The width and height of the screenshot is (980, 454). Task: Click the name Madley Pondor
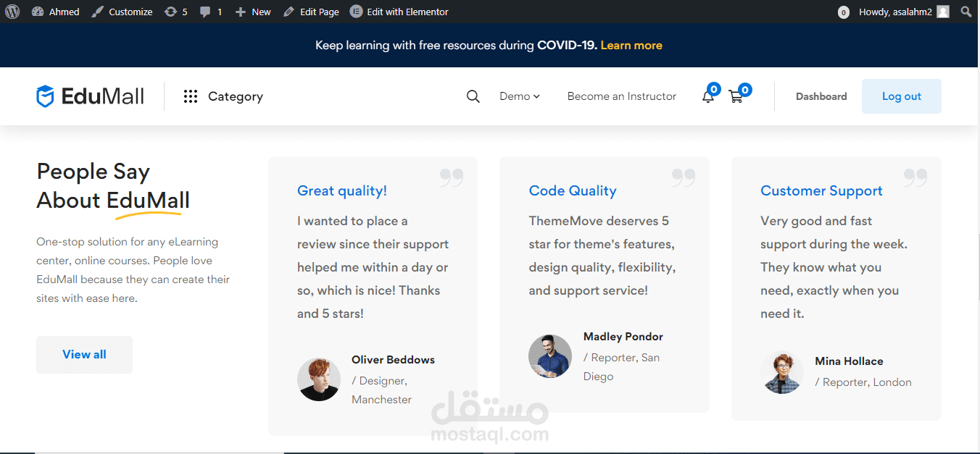(623, 337)
